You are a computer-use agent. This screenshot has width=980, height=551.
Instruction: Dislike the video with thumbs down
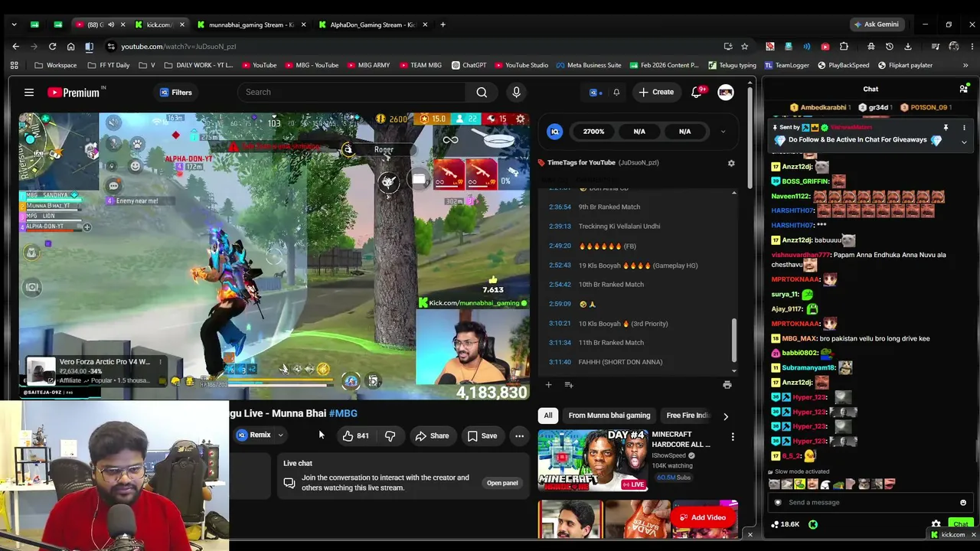(390, 435)
